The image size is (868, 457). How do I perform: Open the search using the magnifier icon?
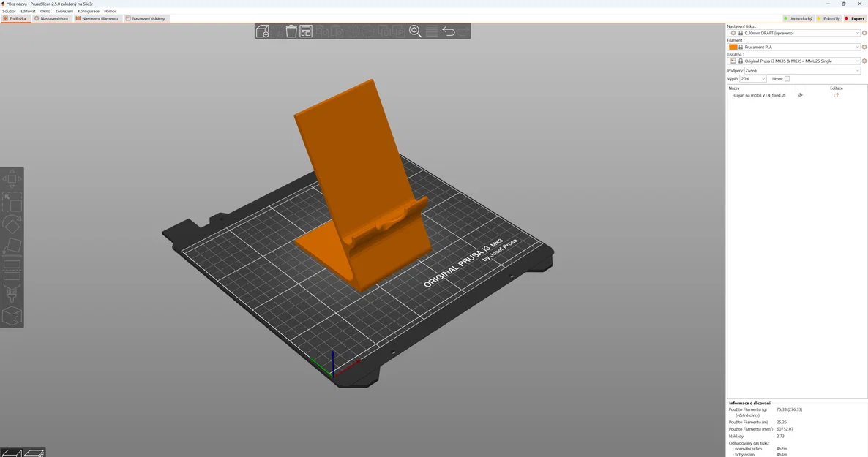tap(416, 31)
